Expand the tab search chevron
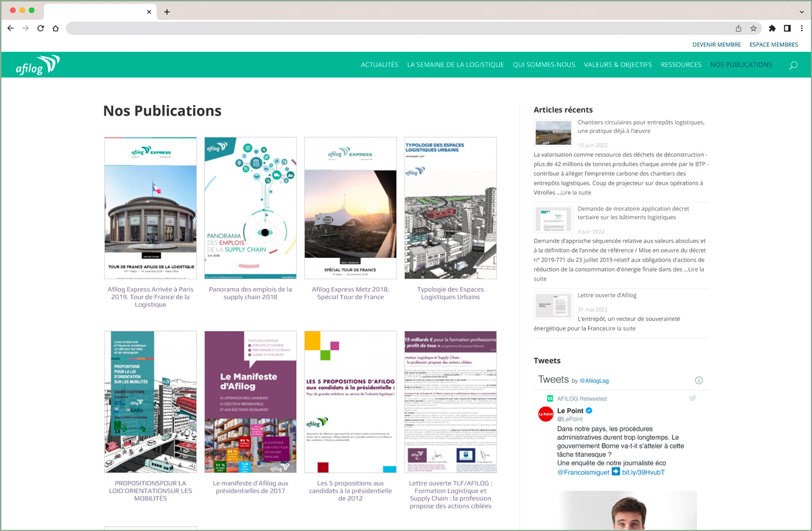This screenshot has height=531, width=812. pos(801,12)
